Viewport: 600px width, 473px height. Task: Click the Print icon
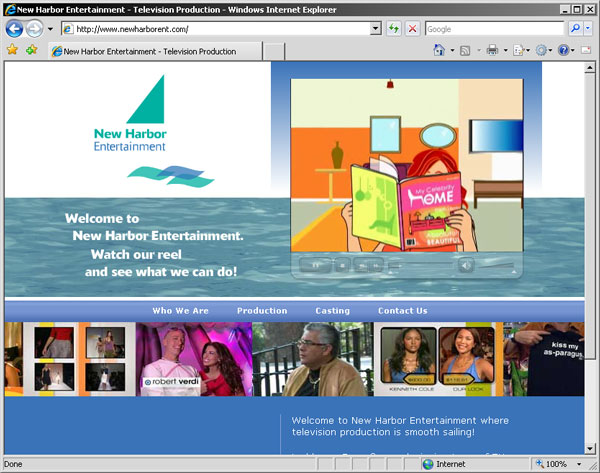click(492, 50)
